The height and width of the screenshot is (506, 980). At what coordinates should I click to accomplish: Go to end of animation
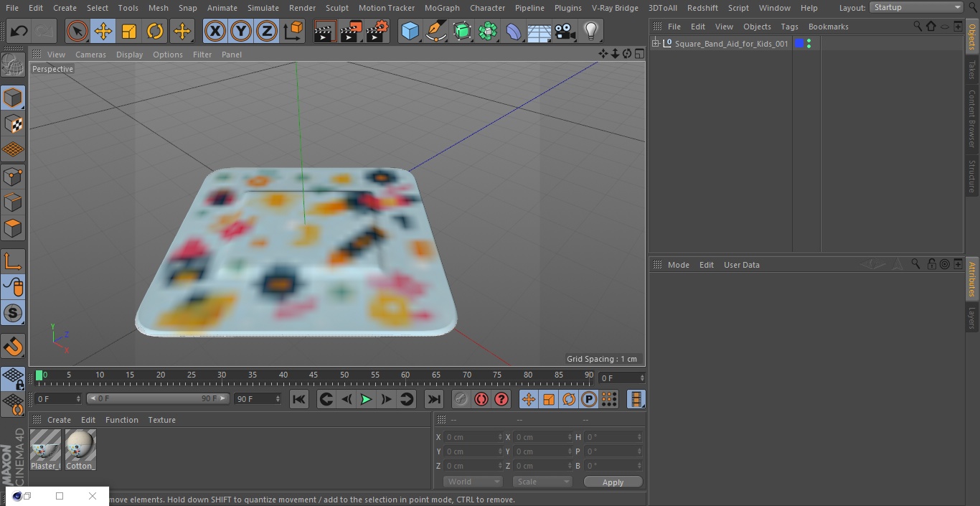click(434, 399)
